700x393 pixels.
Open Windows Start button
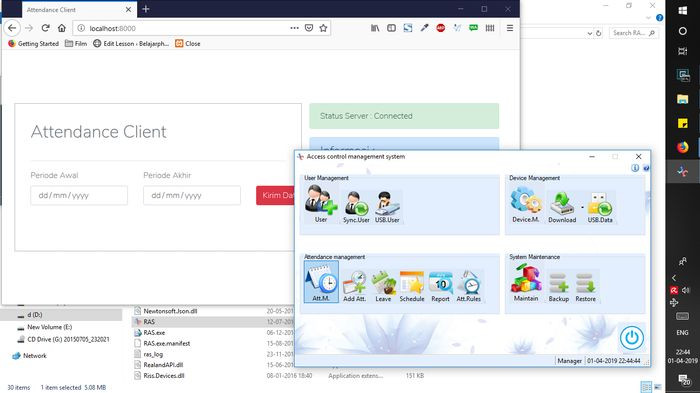pos(682,10)
